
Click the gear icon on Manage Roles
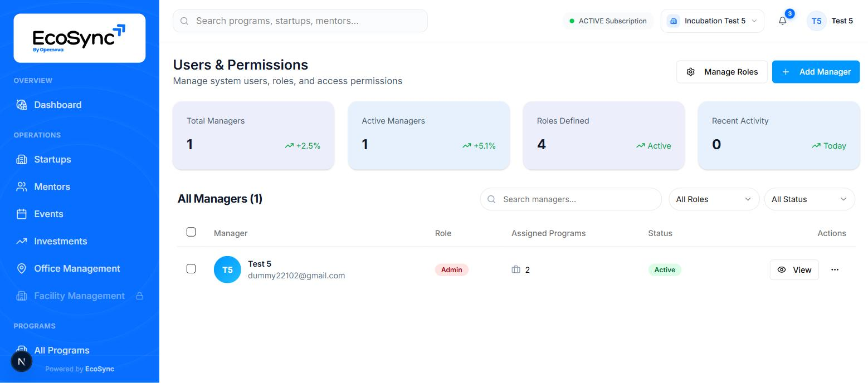(x=691, y=72)
